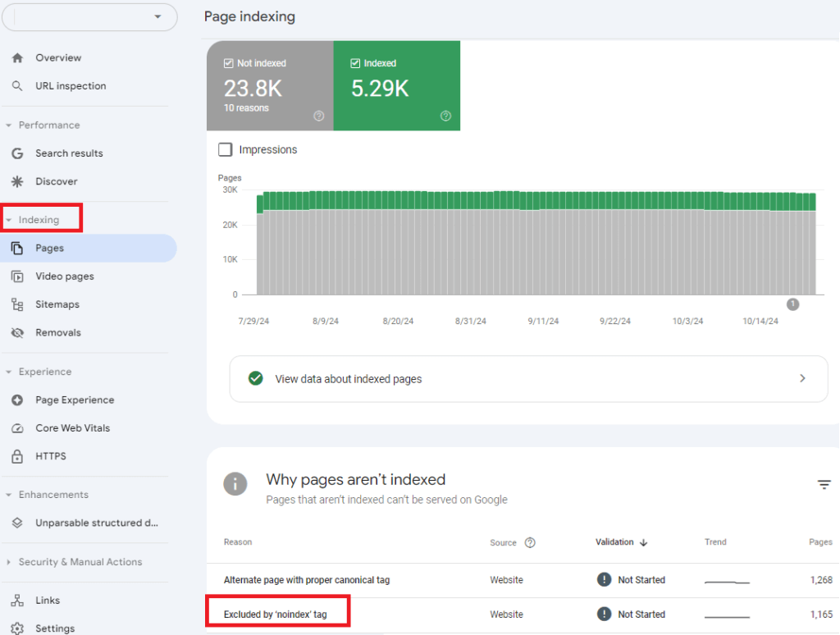
Task: Open Core Web Vitals using its speedometer icon
Action: pos(16,427)
